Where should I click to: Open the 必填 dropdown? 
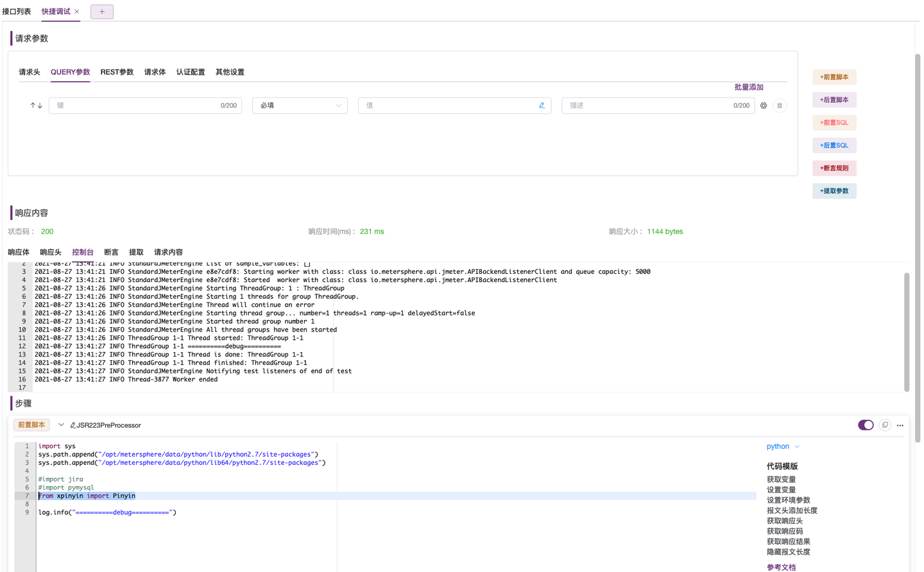coord(300,105)
